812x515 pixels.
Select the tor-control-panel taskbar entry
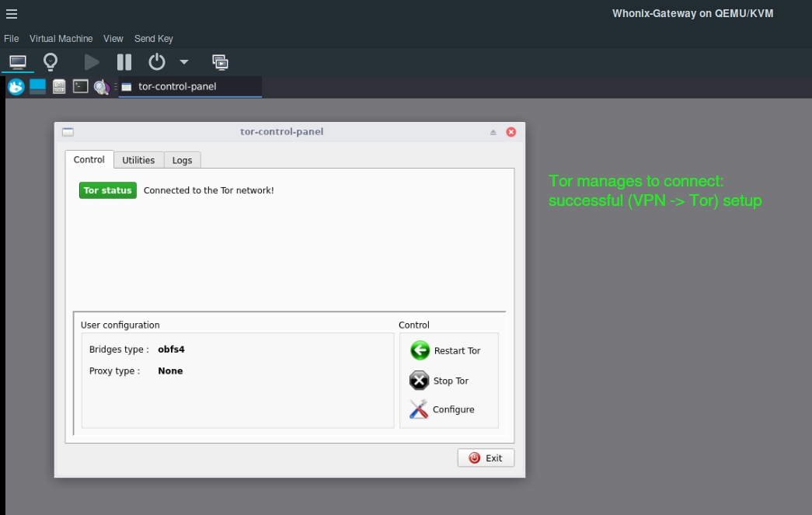(x=190, y=86)
